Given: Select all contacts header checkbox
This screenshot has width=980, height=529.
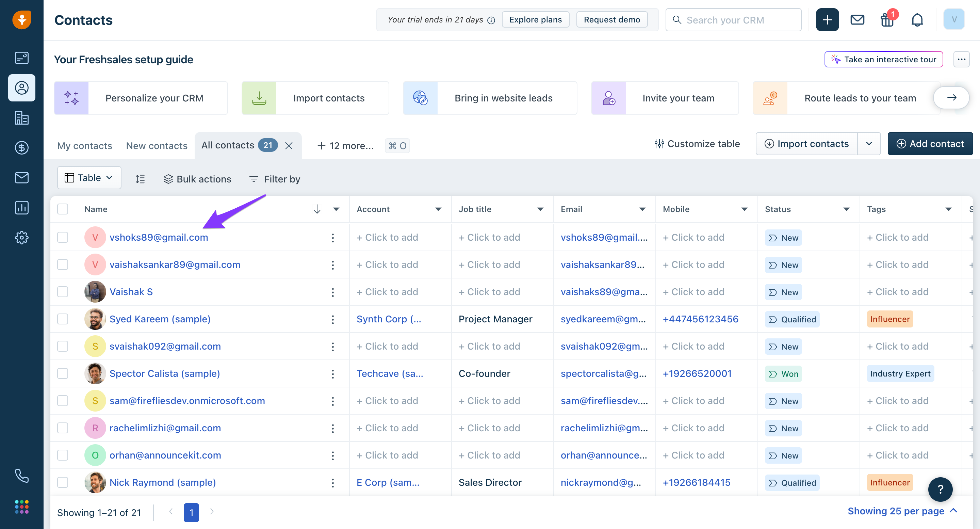Looking at the screenshot, I should point(63,209).
